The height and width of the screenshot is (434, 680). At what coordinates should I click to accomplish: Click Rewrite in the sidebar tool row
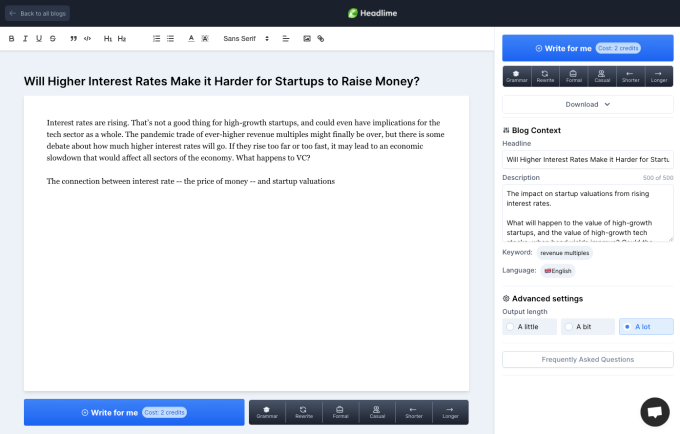(545, 76)
